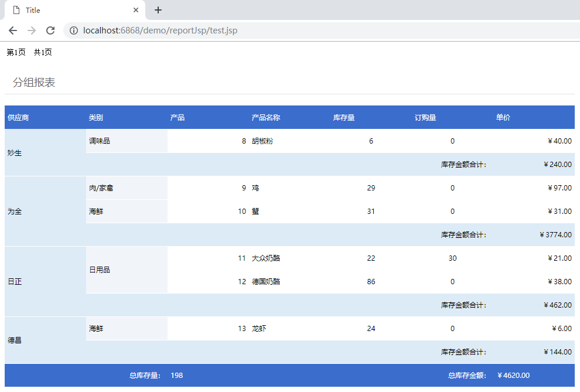This screenshot has height=392, width=580.
Task: Click product number 11
Action: (x=241, y=258)
